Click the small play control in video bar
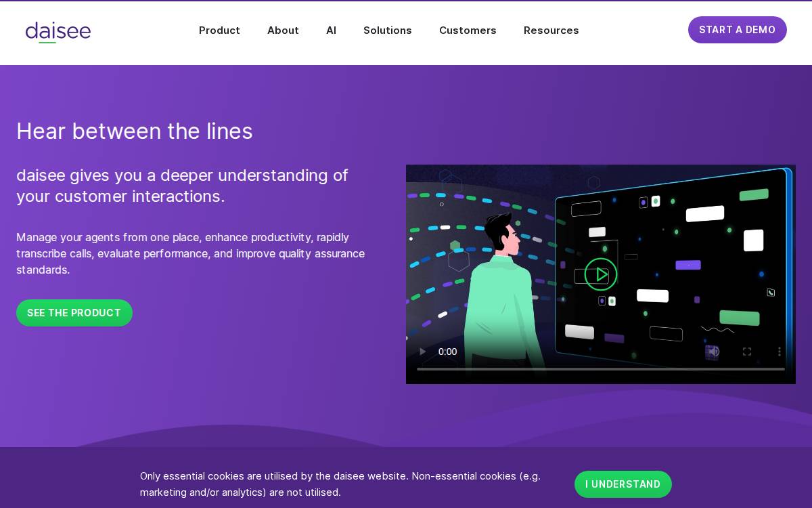Viewport: 812px width, 508px height. 423,352
